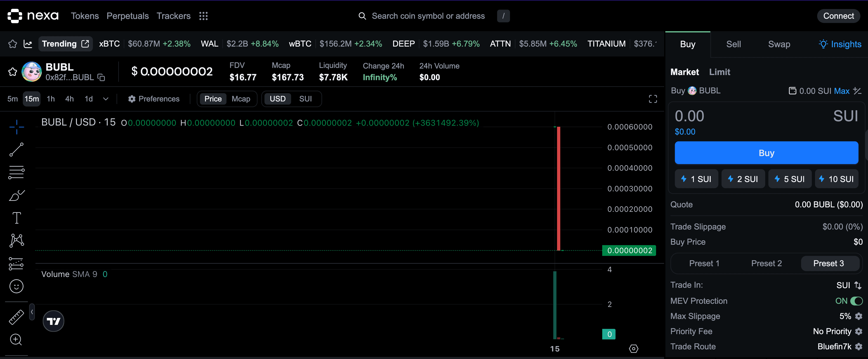
Task: Switch chart currency to SUI
Action: pyautogui.click(x=305, y=99)
